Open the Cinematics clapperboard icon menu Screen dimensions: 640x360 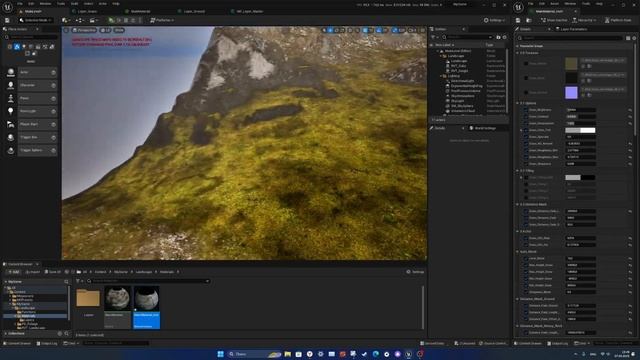pyautogui.click(x=93, y=20)
